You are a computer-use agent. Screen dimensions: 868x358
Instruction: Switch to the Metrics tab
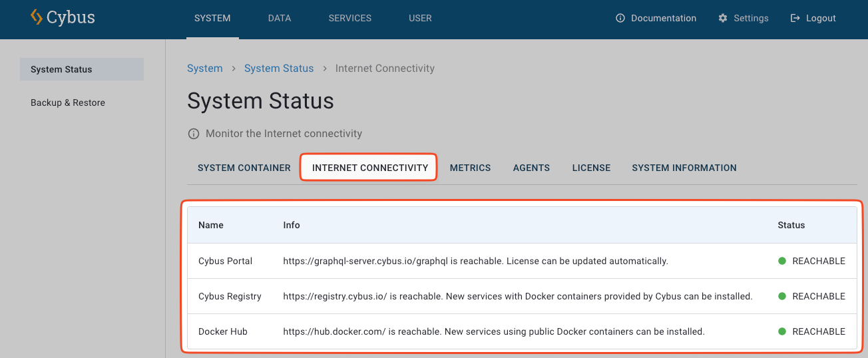(470, 168)
